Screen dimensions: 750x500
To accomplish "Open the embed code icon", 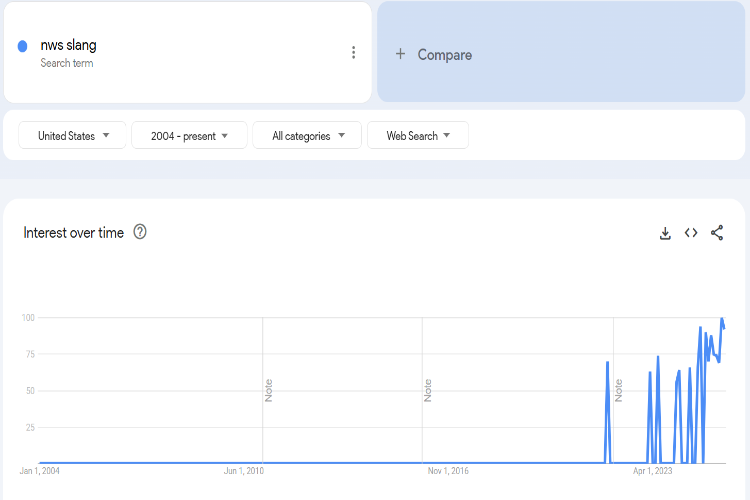I will tap(691, 233).
